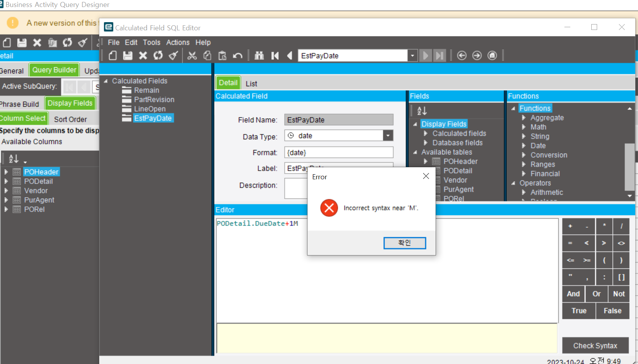Click the Paste clipboard icon
Screen dimensions: 638x364
click(x=222, y=56)
